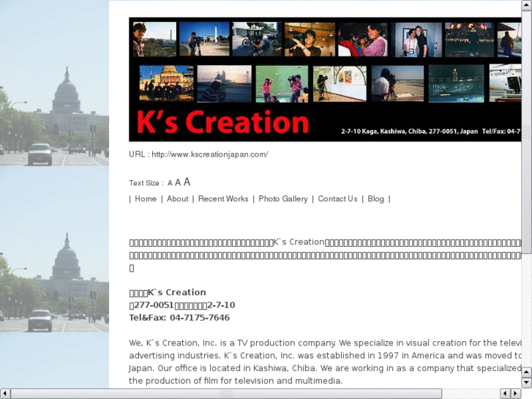The image size is (532, 399).
Task: Click banner photo of cameraman in art gallery
Action: (340, 83)
